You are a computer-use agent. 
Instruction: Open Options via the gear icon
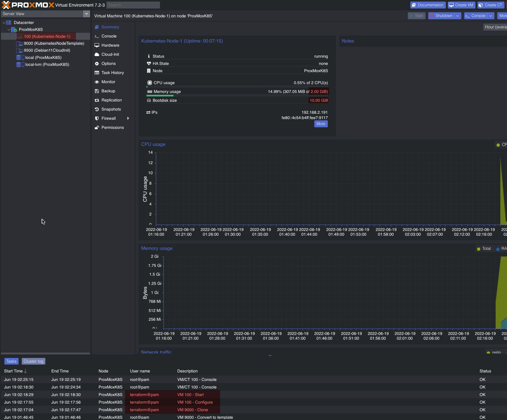tap(97, 64)
